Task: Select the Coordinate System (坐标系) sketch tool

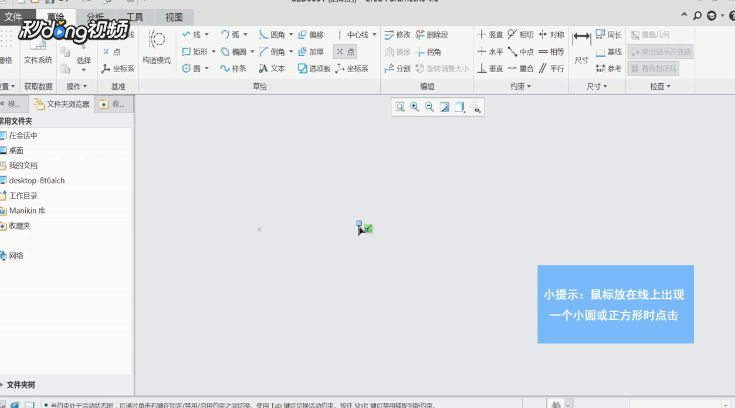Action: [x=352, y=68]
